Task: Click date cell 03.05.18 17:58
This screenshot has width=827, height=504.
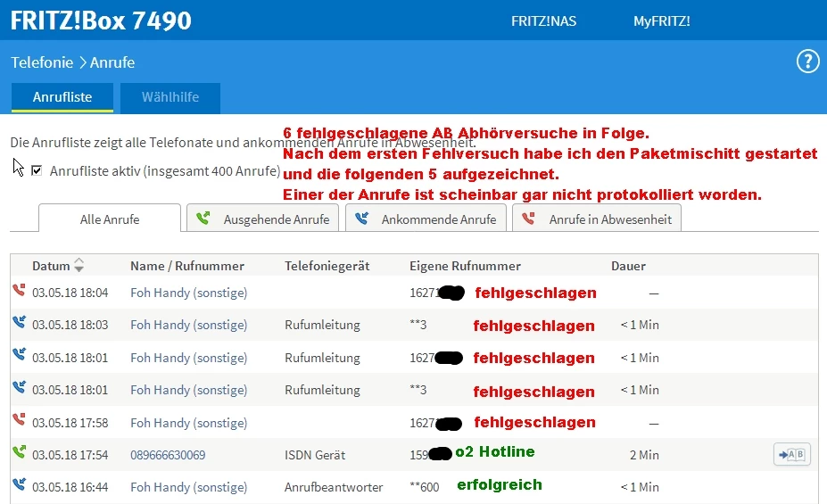Action: click(x=70, y=423)
